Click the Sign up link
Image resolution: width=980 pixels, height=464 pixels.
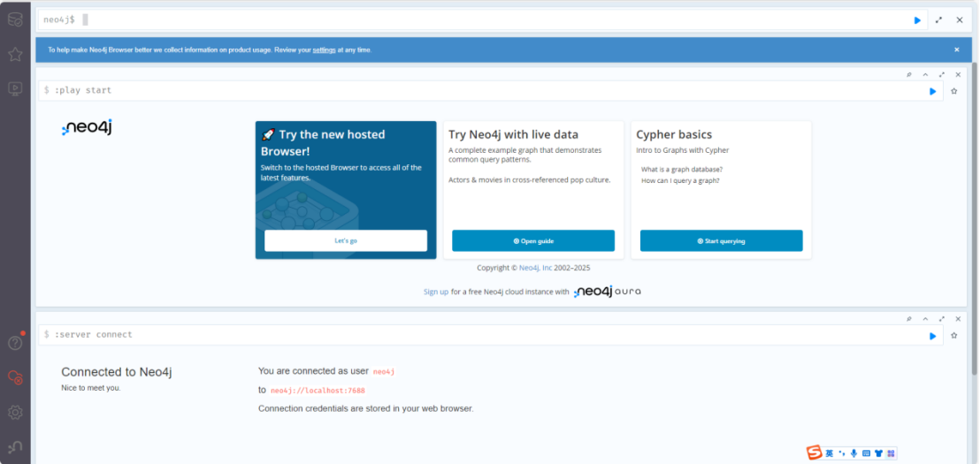click(436, 292)
